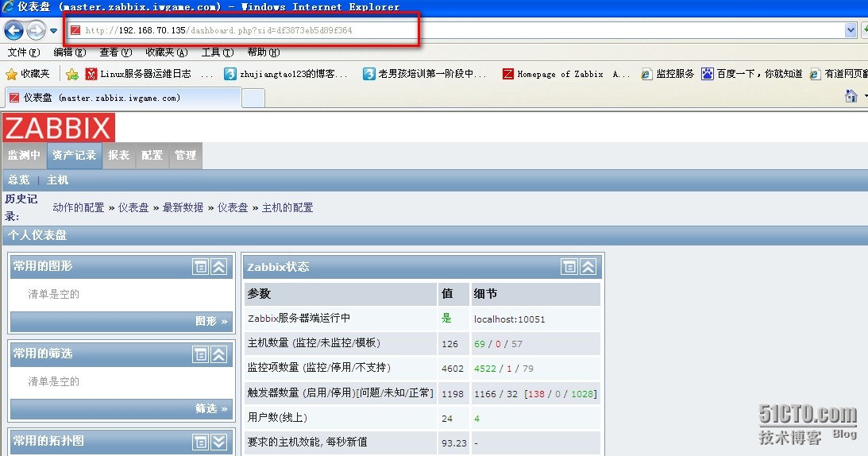The image size is (868, 456).
Task: Click the browser Forward arrow button
Action: coord(36,30)
